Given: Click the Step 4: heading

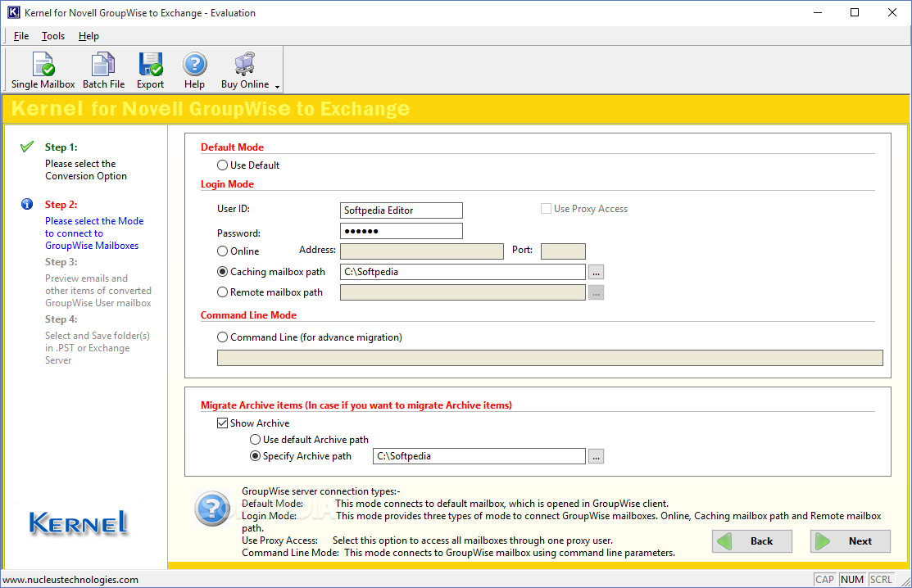Looking at the screenshot, I should (61, 319).
